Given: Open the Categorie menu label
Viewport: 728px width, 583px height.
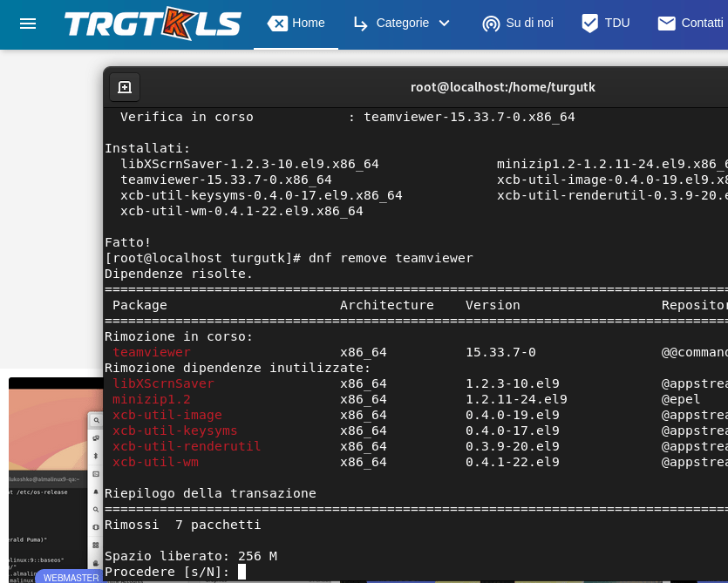Looking at the screenshot, I should click(x=402, y=24).
